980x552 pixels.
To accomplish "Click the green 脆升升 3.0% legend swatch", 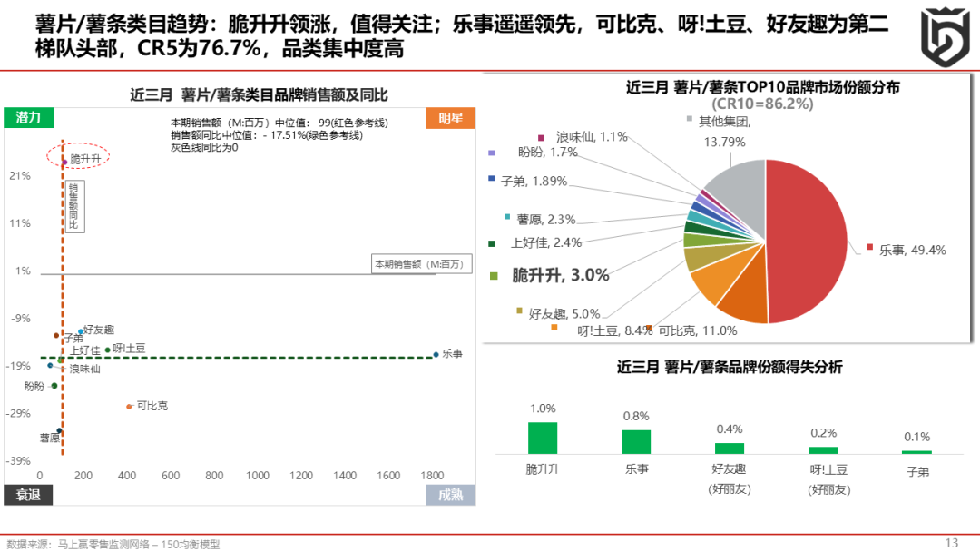I will tap(494, 276).
